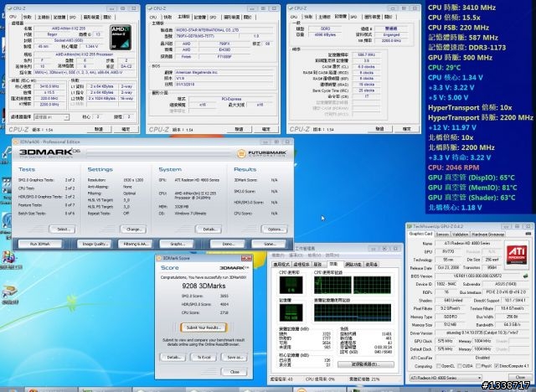Click the 3DMark Score dialog title icon
This screenshot has height=392, width=536.
pyautogui.click(x=159, y=258)
